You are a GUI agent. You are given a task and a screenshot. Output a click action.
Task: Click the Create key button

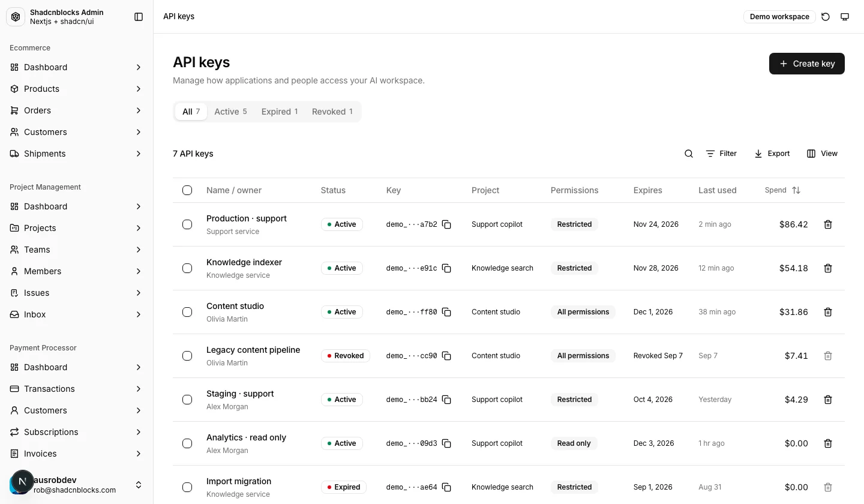(807, 64)
